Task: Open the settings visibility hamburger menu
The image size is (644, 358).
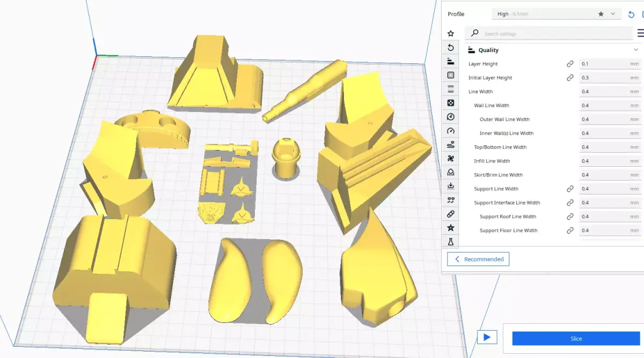Action: point(641,33)
